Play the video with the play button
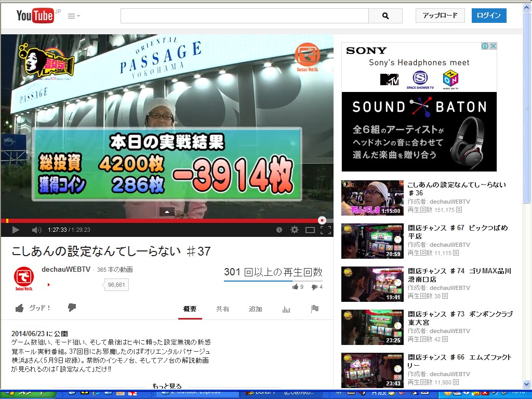The width and height of the screenshot is (532, 399). tap(15, 230)
